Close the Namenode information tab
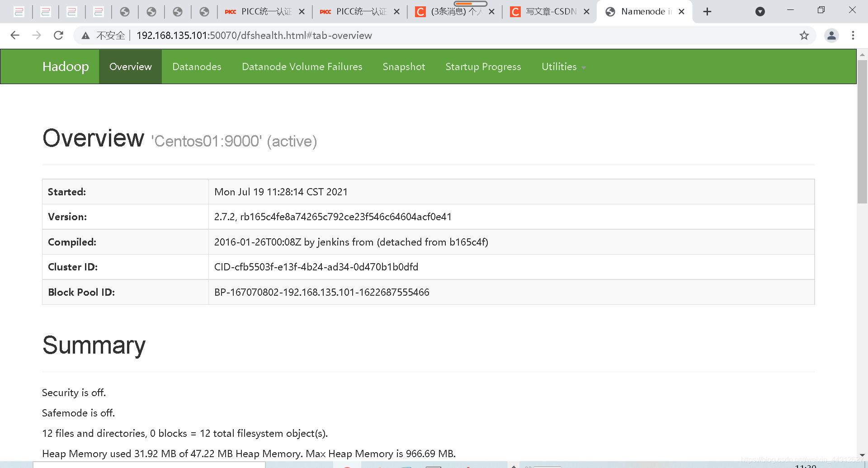 coord(682,12)
